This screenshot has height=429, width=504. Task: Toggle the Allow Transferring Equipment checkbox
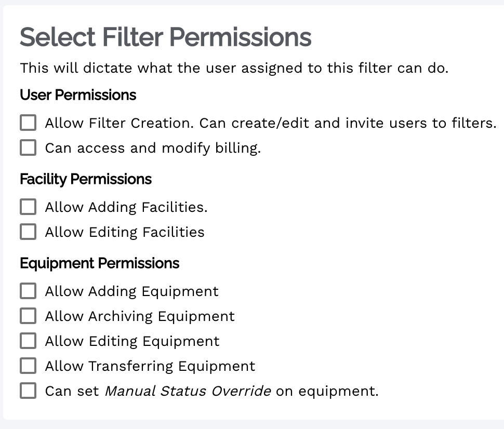click(28, 366)
